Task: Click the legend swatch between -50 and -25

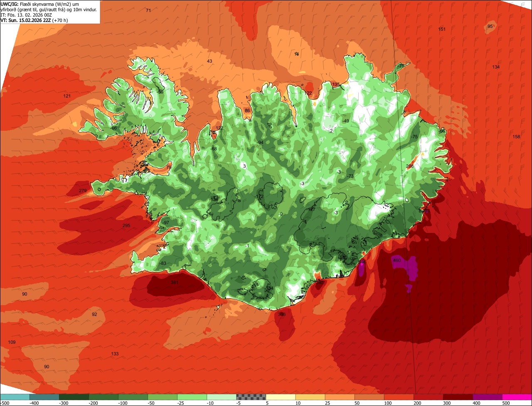Action: tap(163, 397)
